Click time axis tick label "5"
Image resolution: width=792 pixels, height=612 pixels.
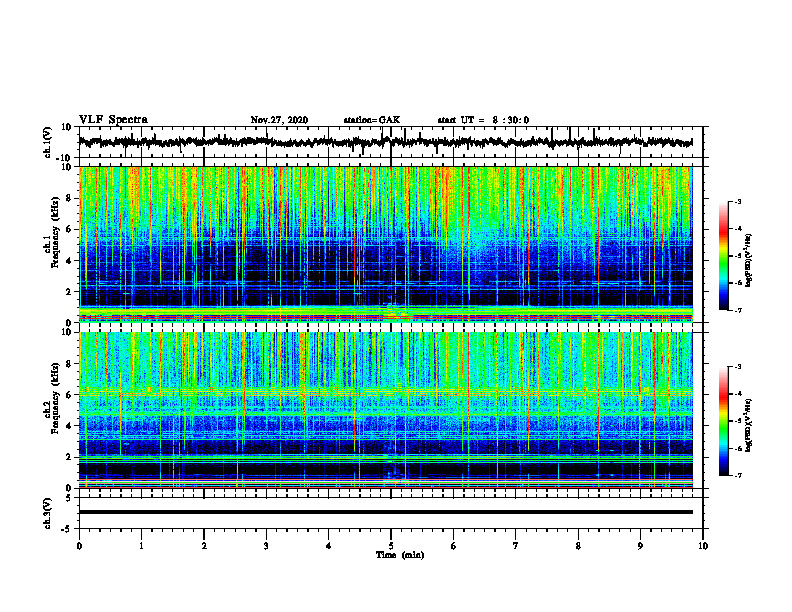pyautogui.click(x=391, y=546)
